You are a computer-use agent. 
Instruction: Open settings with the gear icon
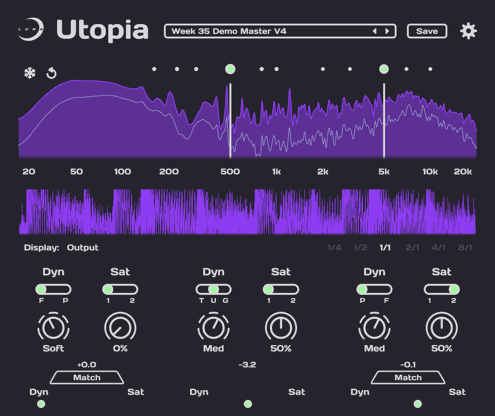(468, 31)
